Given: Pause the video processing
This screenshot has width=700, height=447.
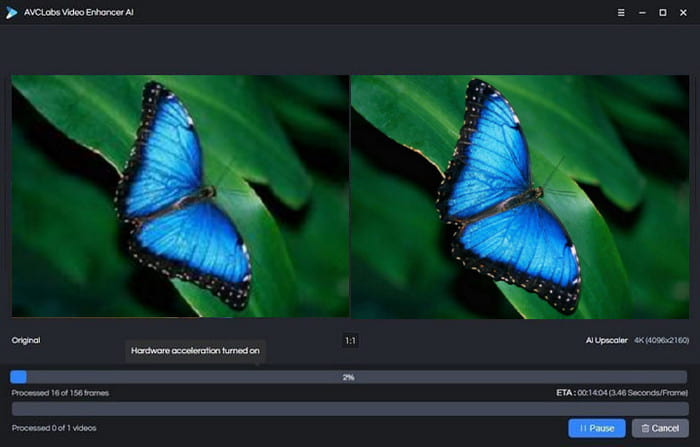Looking at the screenshot, I should 596,428.
